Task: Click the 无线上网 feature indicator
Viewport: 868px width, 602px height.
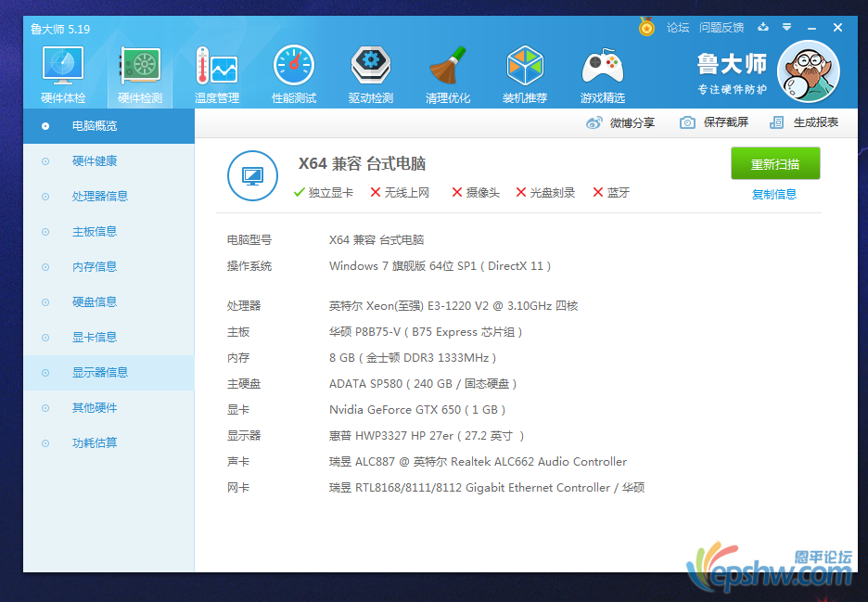Action: 400,192
